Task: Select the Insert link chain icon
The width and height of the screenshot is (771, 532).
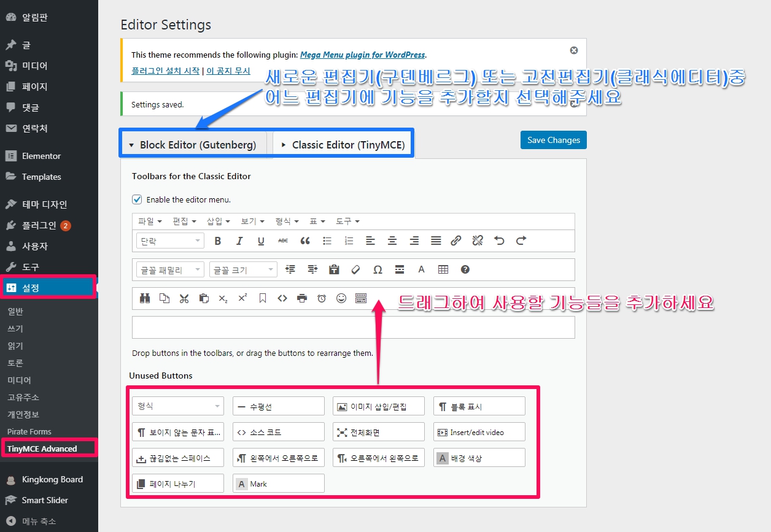Action: point(455,241)
